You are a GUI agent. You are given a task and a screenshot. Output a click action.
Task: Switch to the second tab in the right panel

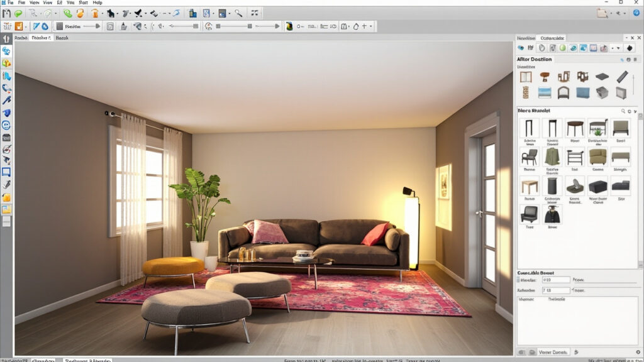[552, 38]
